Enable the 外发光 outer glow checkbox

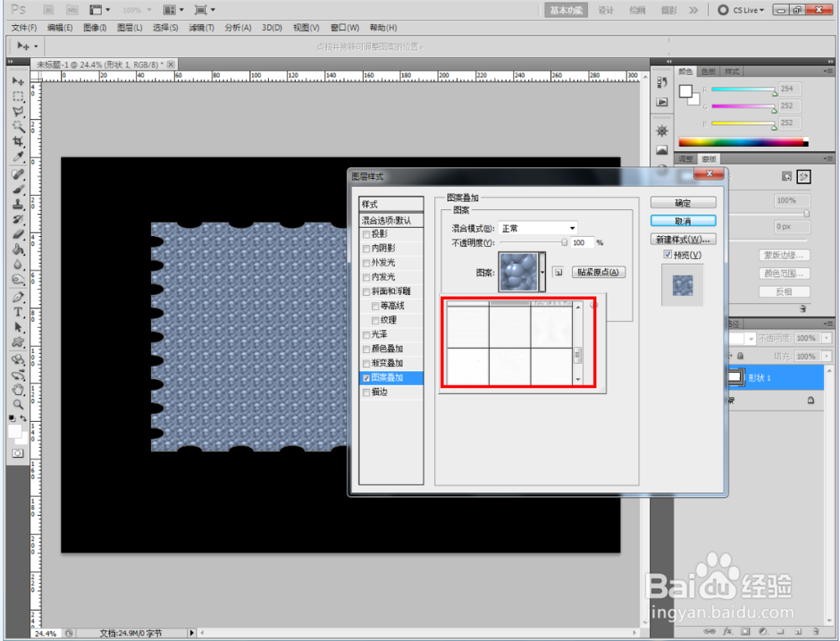coord(366,263)
